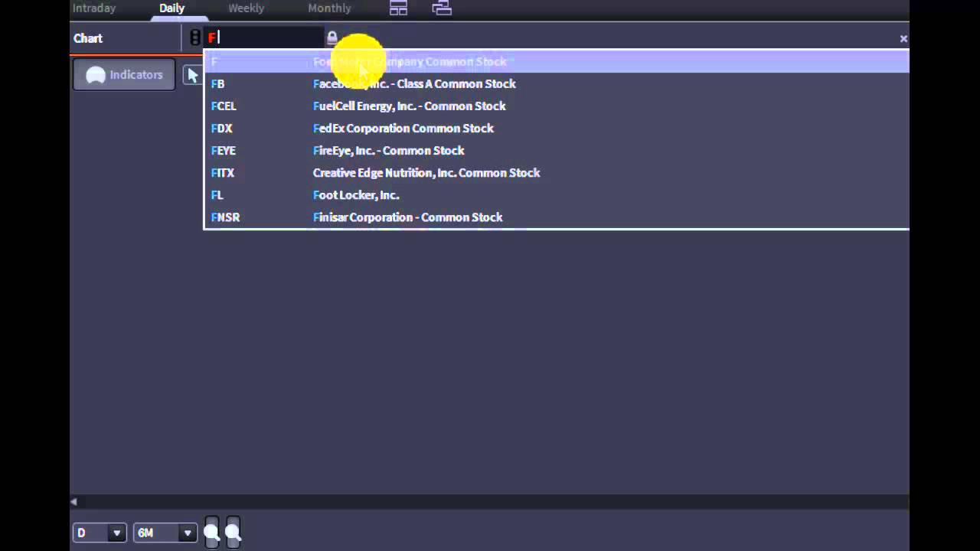
Task: Pick FITX Creative Edge Nutrition
Action: point(557,173)
